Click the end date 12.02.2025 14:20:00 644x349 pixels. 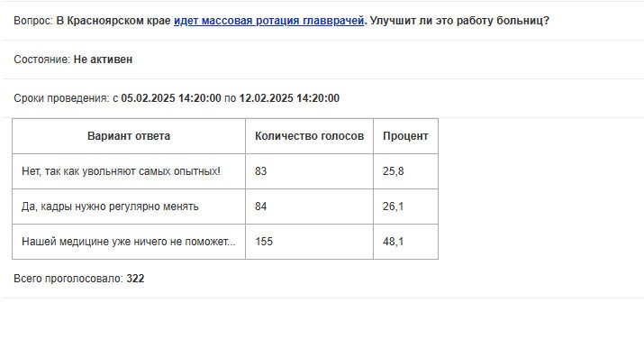point(289,98)
